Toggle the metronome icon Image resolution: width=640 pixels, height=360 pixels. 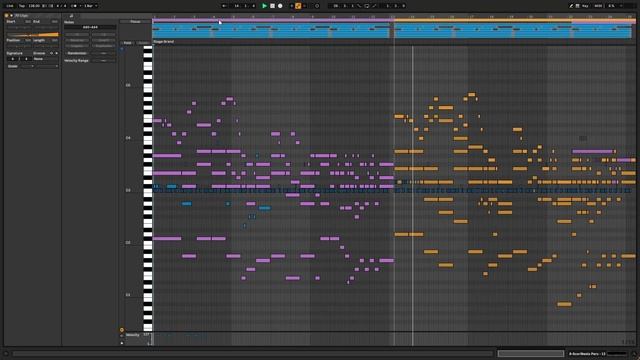pyautogui.click(x=73, y=6)
